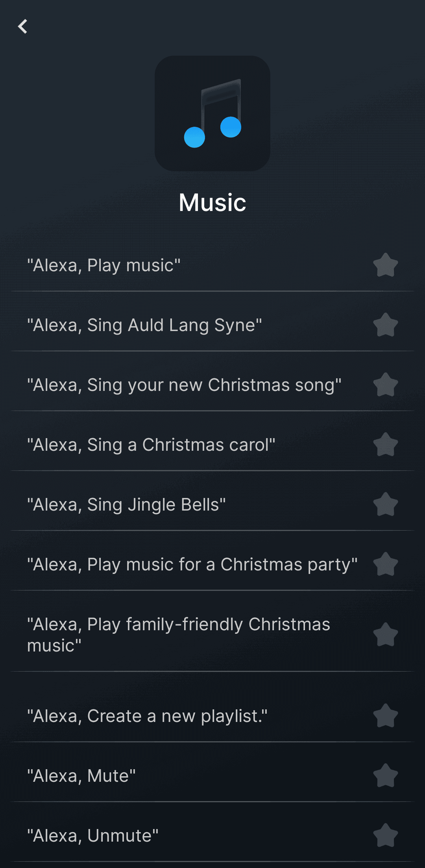Tap the "Alexa, Sing a Christmas carol" row

[157, 445]
